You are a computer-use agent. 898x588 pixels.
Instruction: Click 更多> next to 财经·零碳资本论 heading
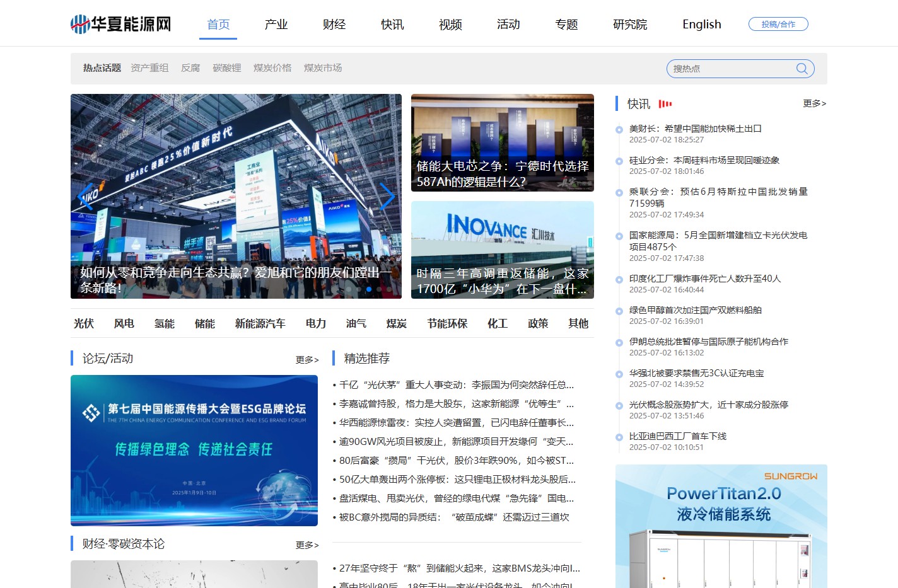307,545
